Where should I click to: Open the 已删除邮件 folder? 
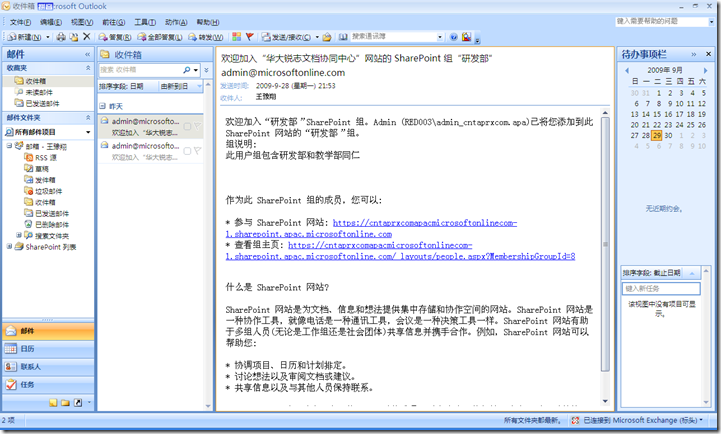coord(46,224)
